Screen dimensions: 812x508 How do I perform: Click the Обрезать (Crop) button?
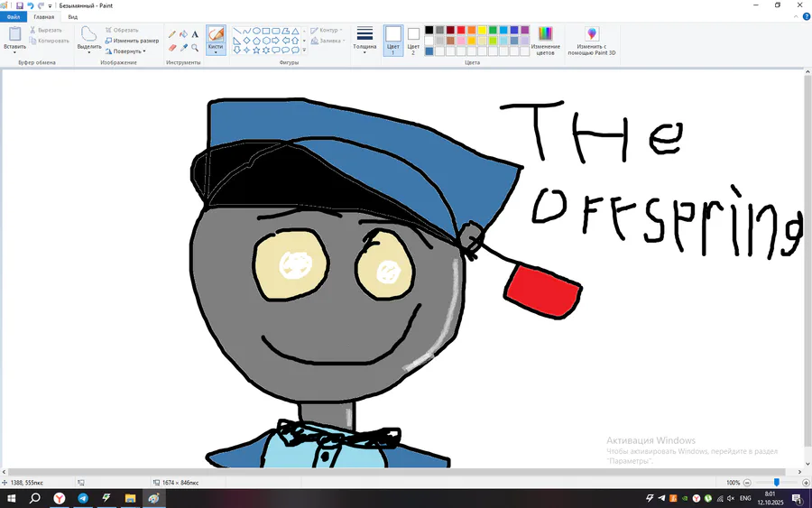click(122, 30)
